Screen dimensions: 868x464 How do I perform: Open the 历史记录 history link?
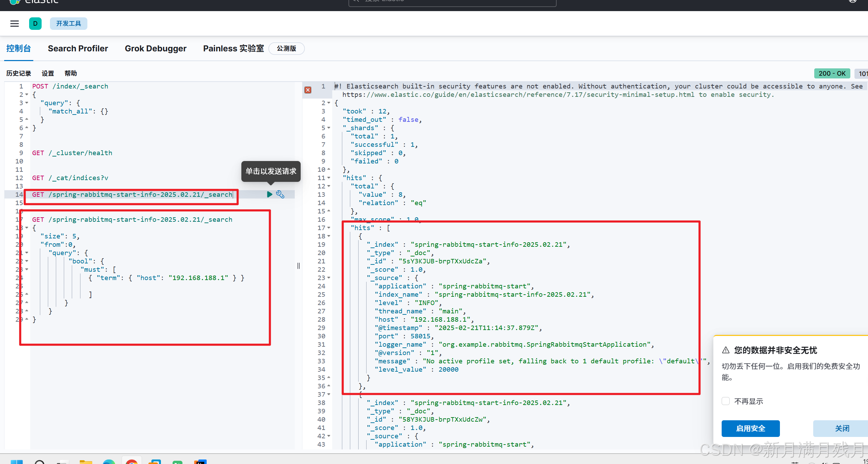tap(19, 73)
